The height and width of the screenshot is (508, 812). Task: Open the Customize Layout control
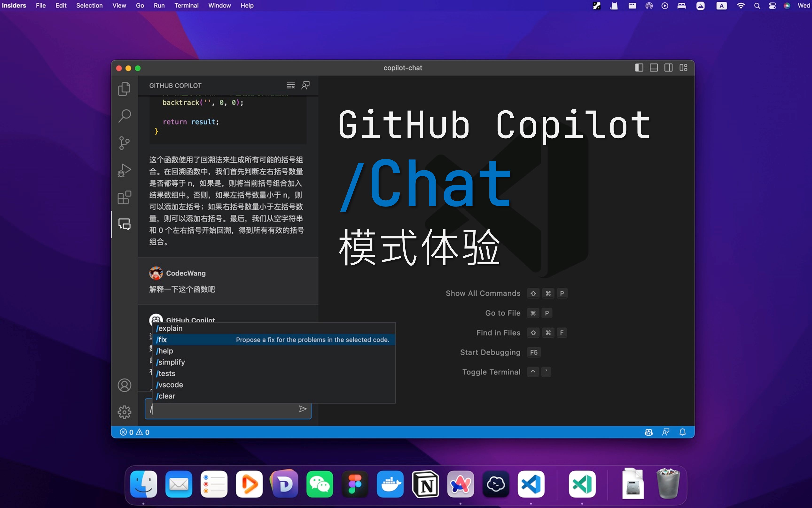tap(683, 68)
